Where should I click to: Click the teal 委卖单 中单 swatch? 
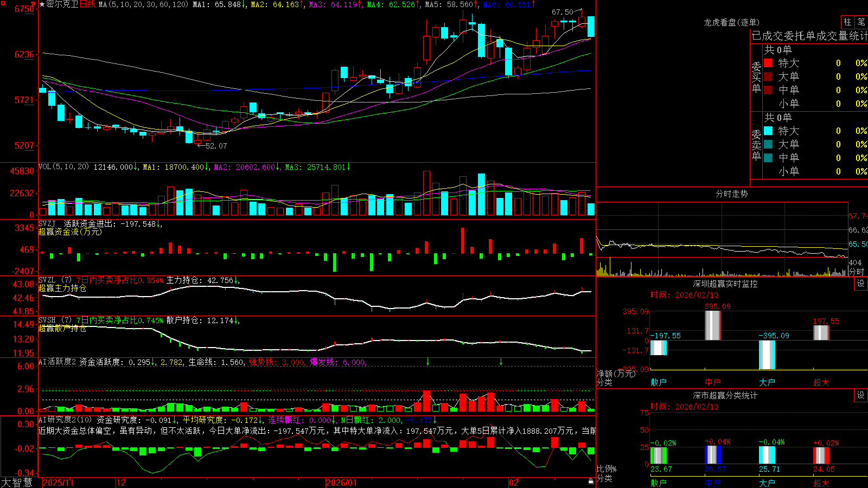[768, 158]
